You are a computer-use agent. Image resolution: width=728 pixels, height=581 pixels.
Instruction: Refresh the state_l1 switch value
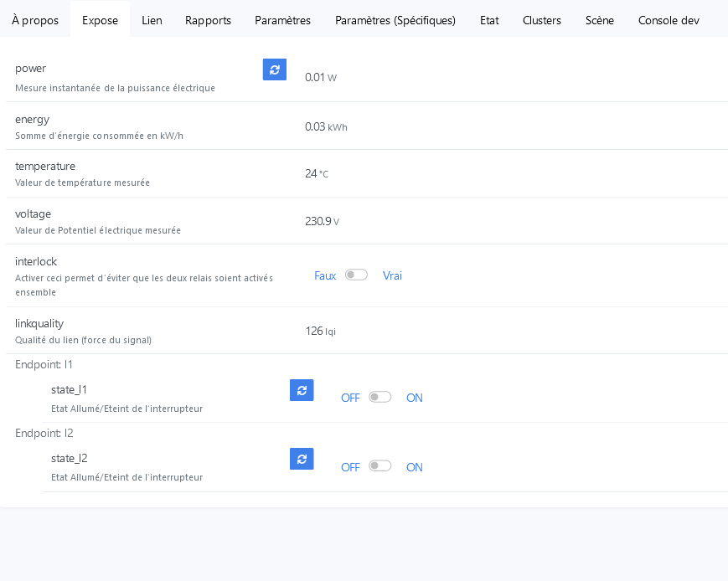(x=302, y=390)
